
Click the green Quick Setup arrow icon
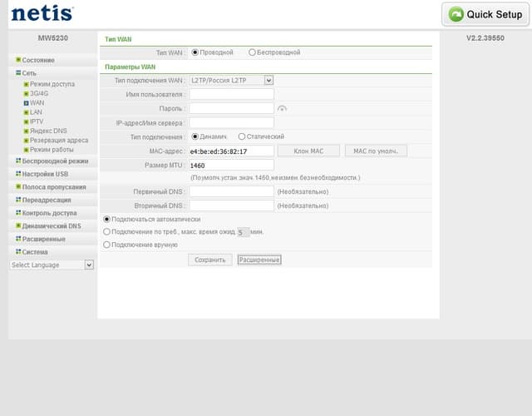coord(456,14)
